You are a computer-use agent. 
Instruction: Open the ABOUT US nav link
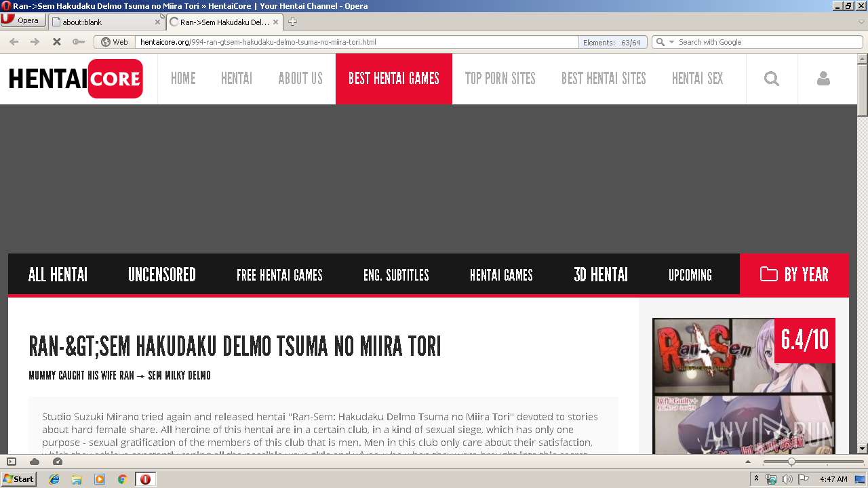click(300, 79)
